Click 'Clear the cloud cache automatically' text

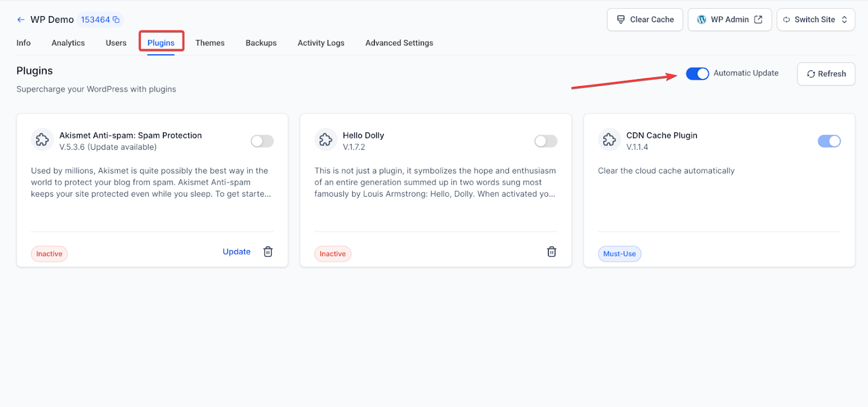click(666, 171)
